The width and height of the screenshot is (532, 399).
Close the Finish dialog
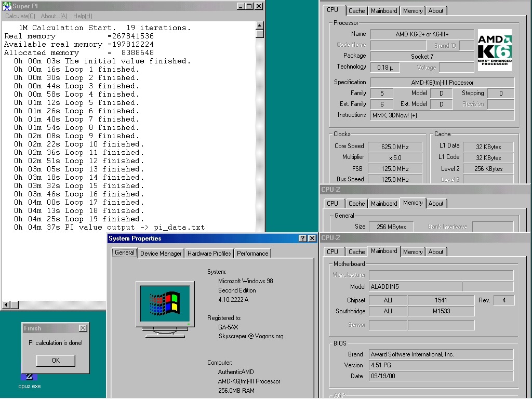pyautogui.click(x=83, y=328)
